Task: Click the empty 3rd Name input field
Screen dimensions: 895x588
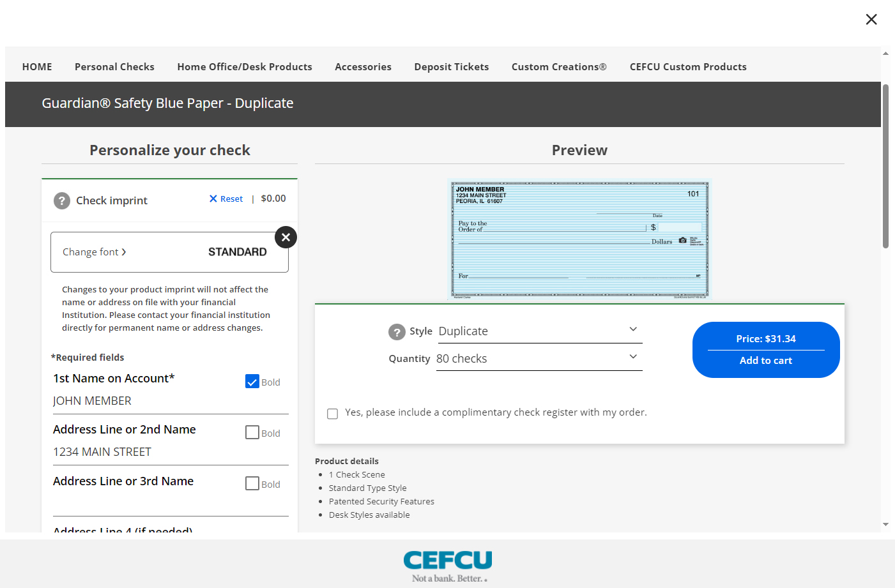Action: [171, 503]
